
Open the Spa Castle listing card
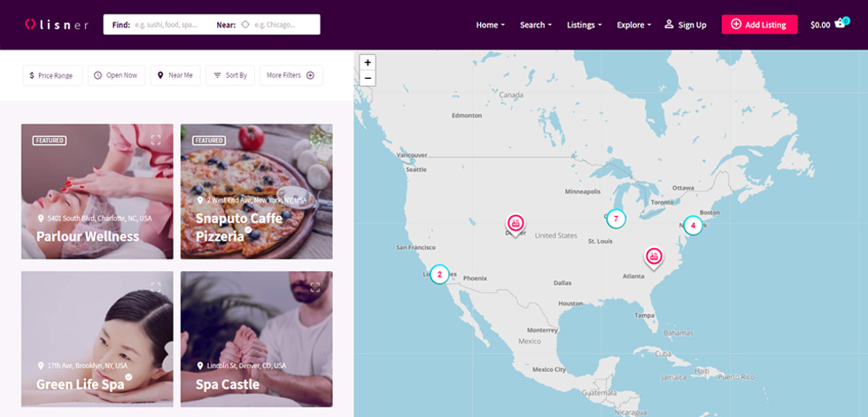point(257,339)
